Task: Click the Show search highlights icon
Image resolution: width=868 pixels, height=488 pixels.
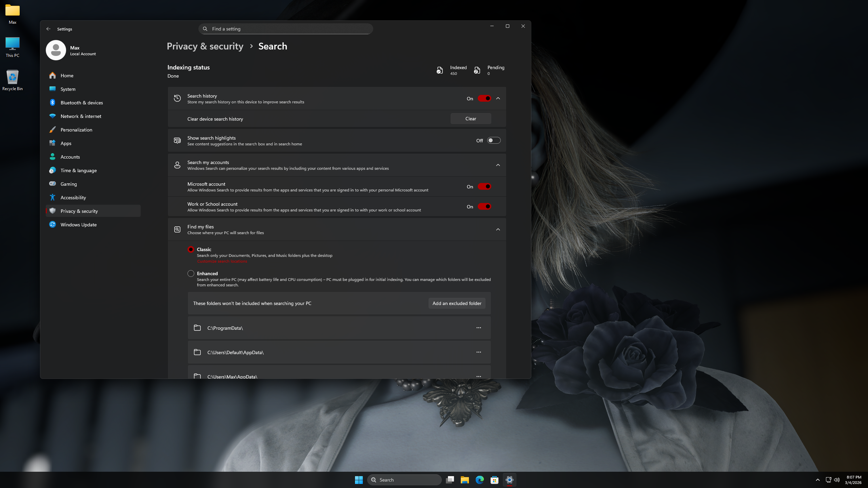Action: (x=177, y=141)
